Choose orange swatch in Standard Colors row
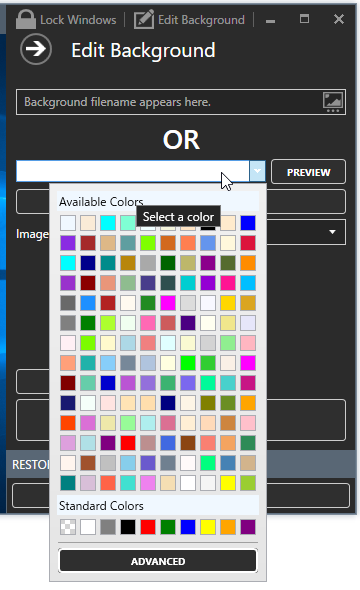Image resolution: width=360 pixels, height=590 pixels. tap(228, 527)
